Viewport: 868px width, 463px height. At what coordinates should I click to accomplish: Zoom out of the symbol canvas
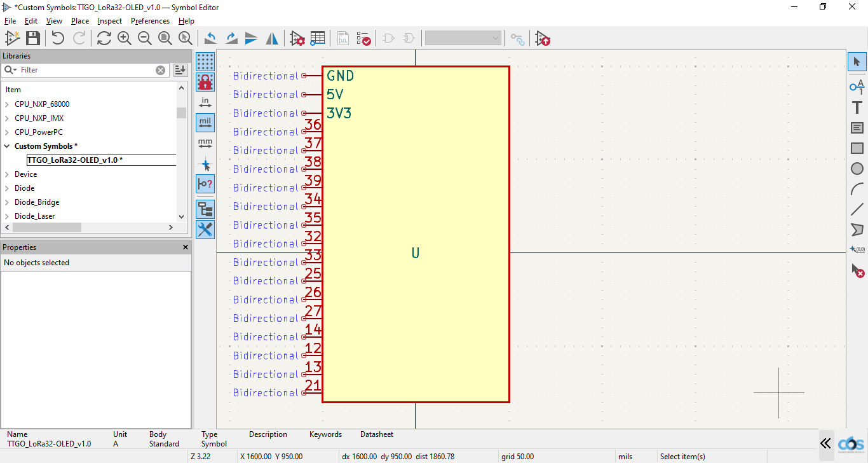click(144, 38)
